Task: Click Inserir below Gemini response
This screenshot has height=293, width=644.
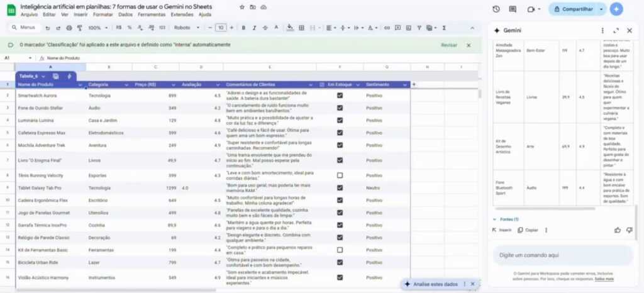Action: click(x=502, y=230)
